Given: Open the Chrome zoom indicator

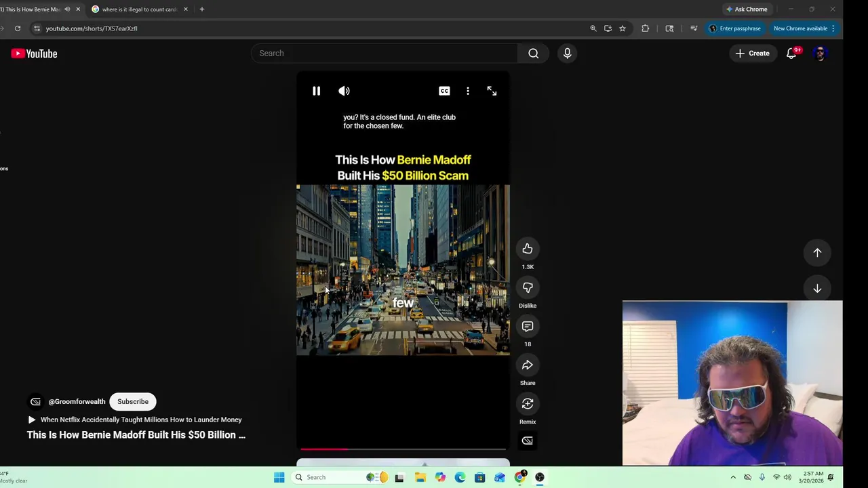Looking at the screenshot, I should pyautogui.click(x=593, y=28).
